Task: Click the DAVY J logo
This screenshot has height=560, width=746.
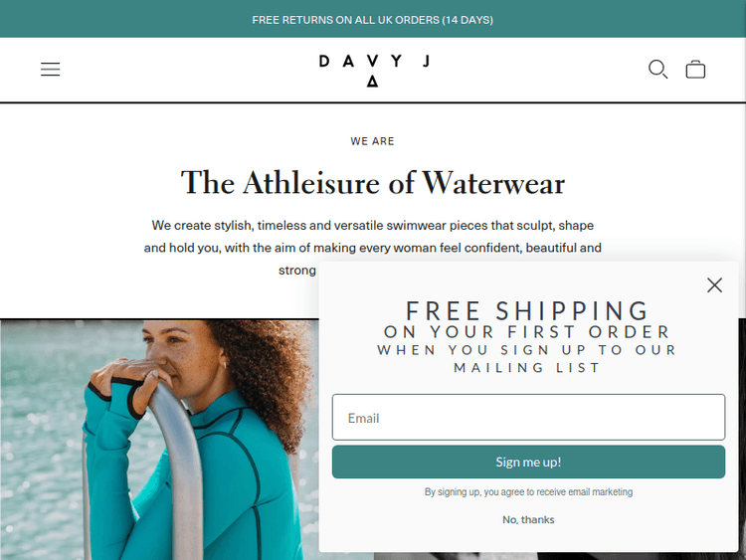Action: (373, 62)
